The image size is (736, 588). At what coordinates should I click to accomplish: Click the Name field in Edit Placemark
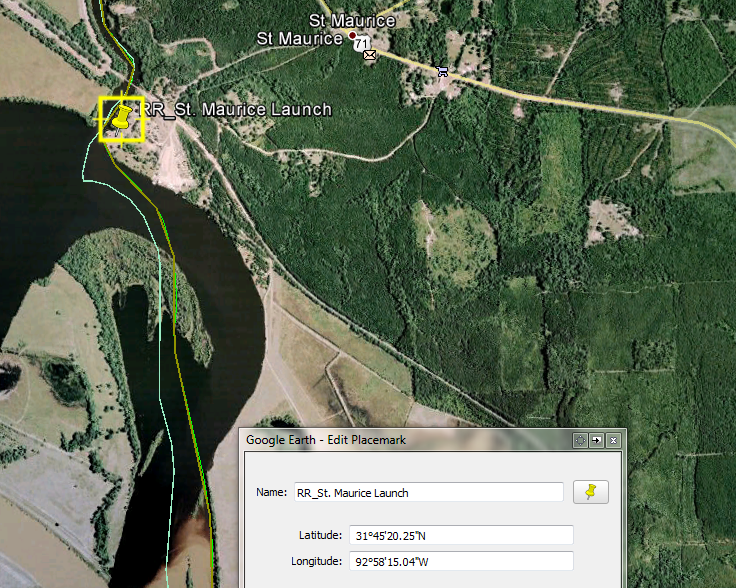tap(429, 492)
